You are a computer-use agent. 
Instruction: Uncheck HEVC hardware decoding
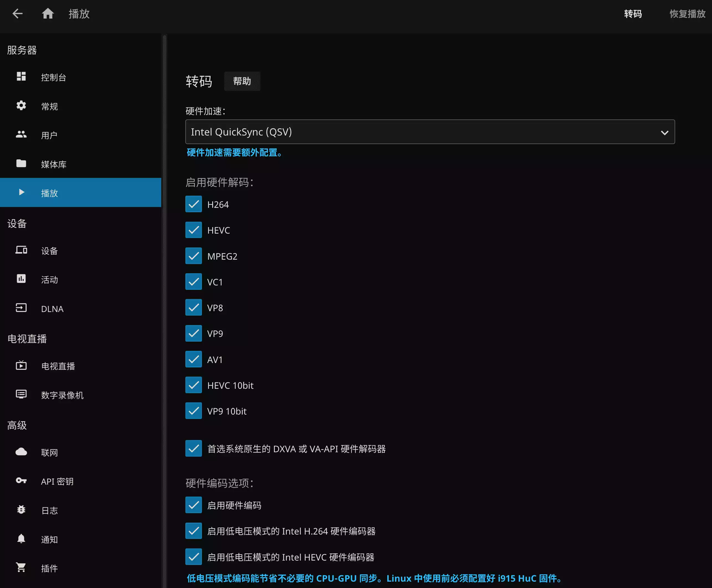coord(193,230)
